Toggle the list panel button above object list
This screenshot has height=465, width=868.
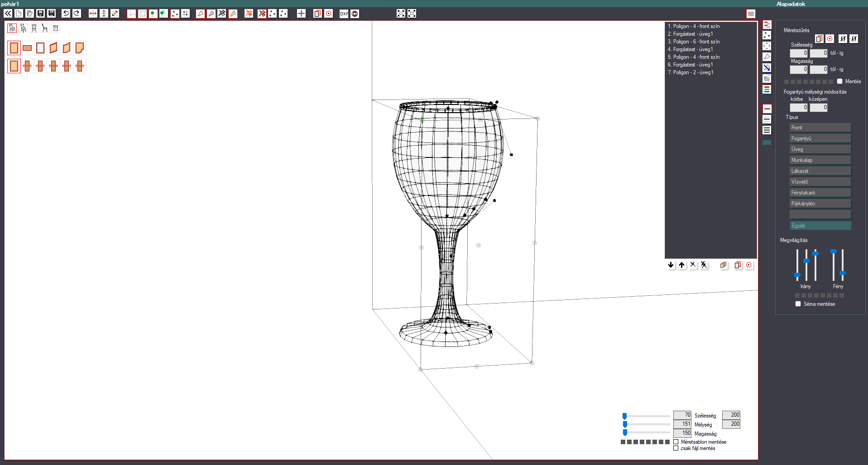click(x=751, y=14)
